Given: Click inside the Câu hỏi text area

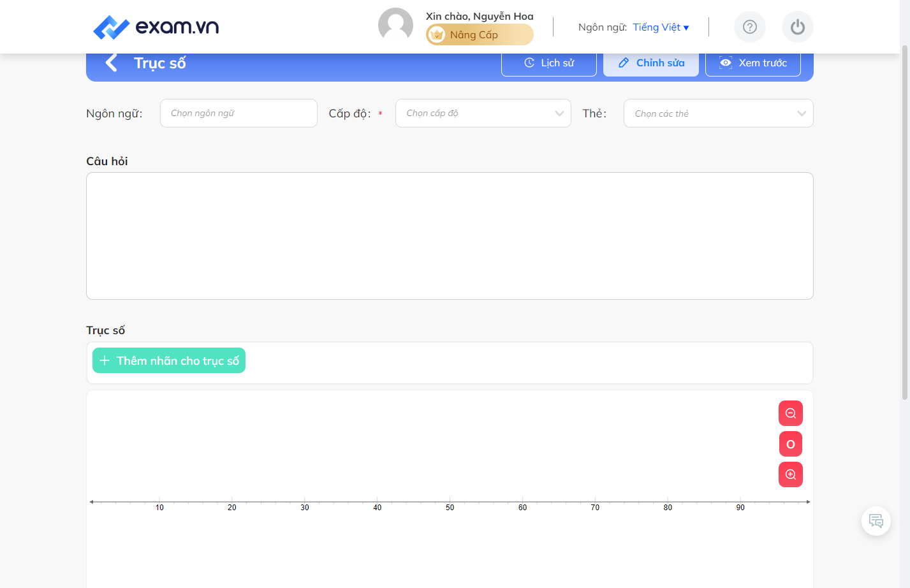Looking at the screenshot, I should 450,236.
